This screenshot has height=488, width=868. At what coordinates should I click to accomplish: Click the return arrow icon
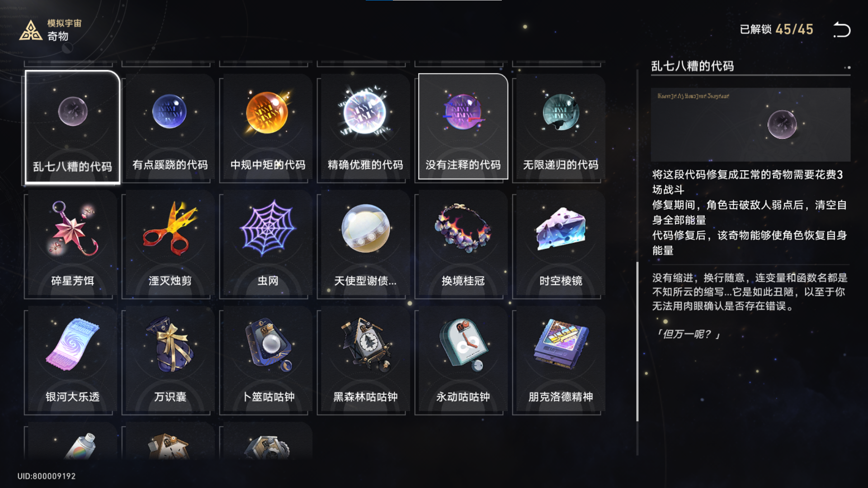(x=842, y=30)
